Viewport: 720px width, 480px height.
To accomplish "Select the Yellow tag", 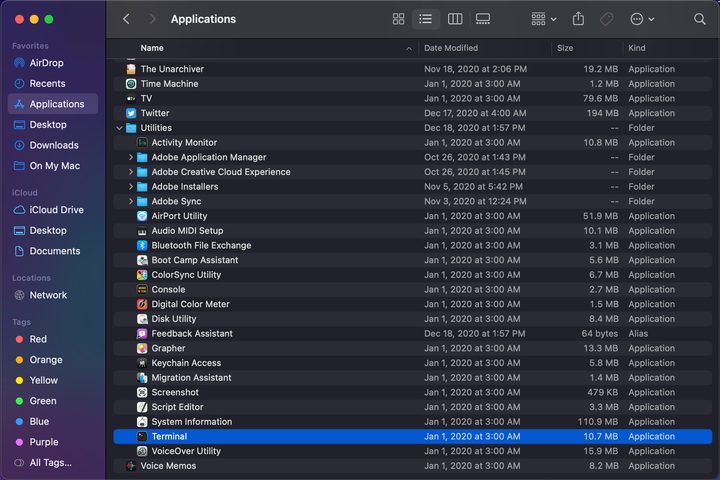I will click(x=53, y=380).
